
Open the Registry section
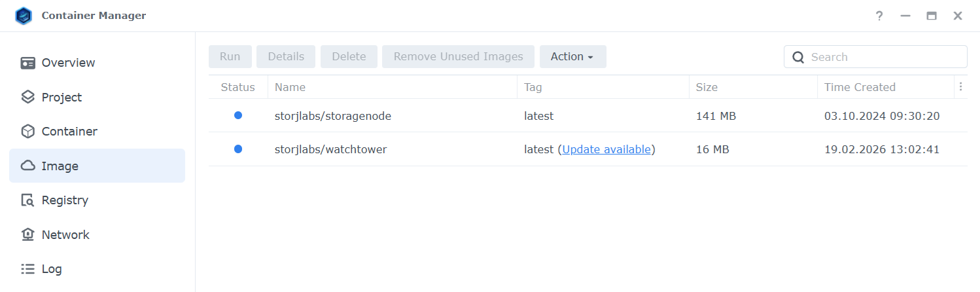(65, 200)
